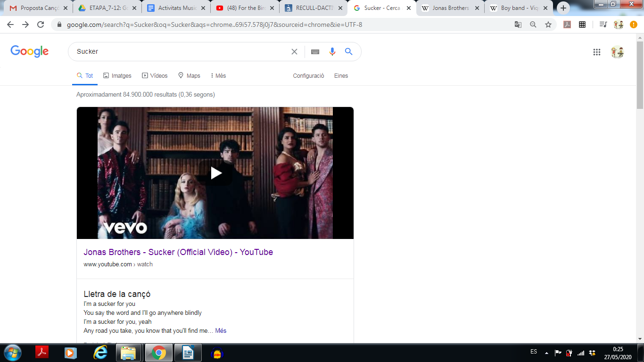Open the Configuració settings menu
The image size is (644, 362).
308,76
